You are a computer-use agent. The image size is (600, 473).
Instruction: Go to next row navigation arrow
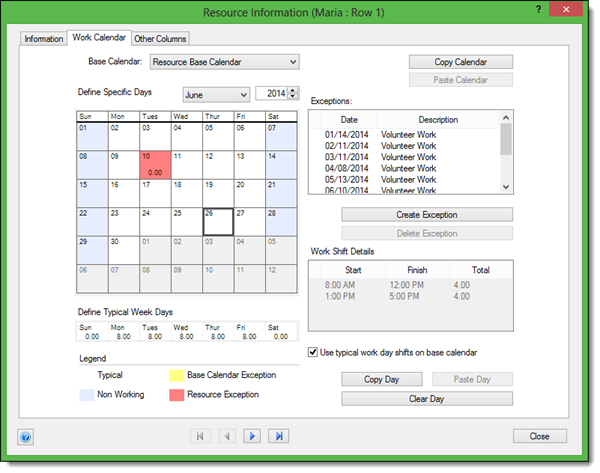coord(252,436)
